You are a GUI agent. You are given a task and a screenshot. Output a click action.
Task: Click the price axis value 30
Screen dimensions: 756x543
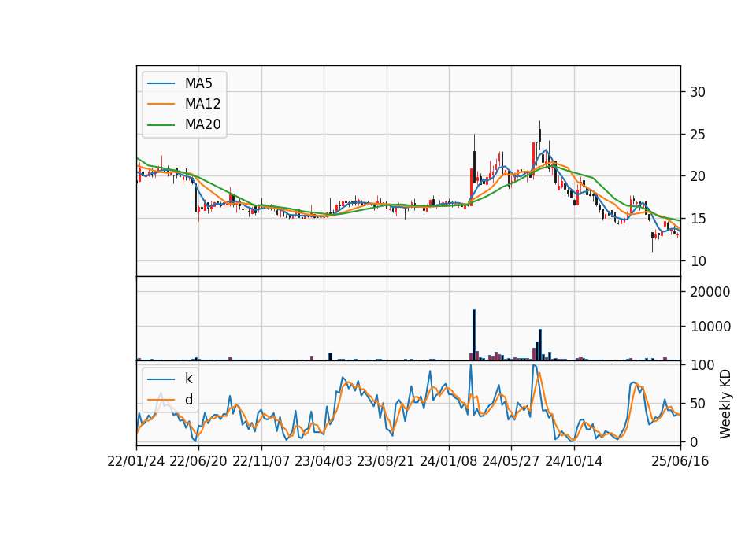pos(698,92)
